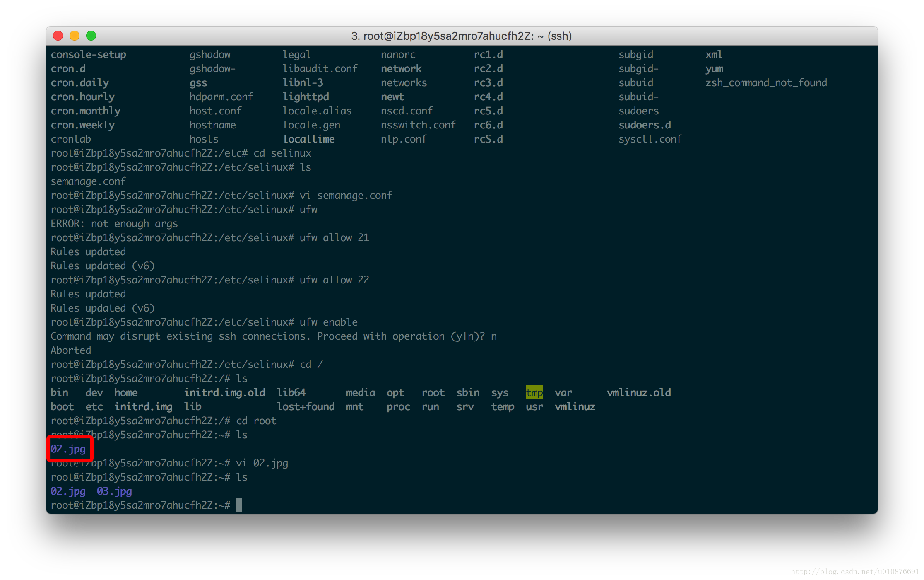This screenshot has width=924, height=580.
Task: Click the 'nsswitch.conf' file name
Action: click(419, 125)
